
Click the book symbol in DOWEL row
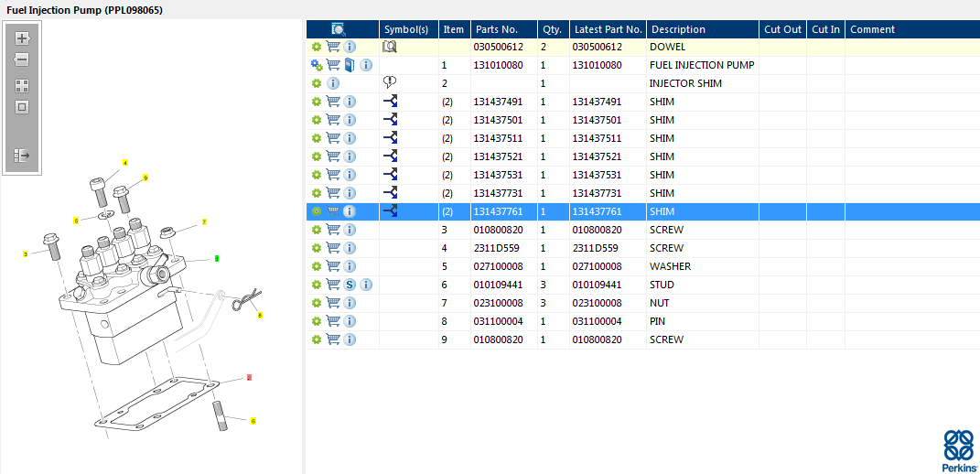tap(390, 47)
